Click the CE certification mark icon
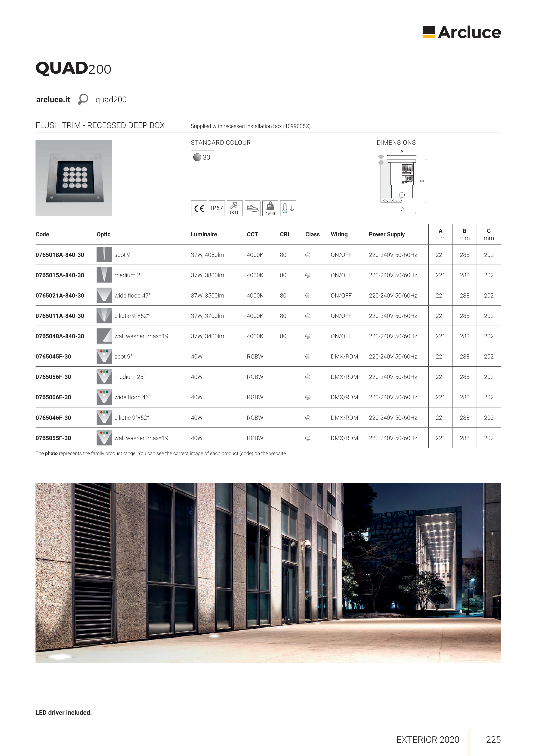 pos(199,208)
